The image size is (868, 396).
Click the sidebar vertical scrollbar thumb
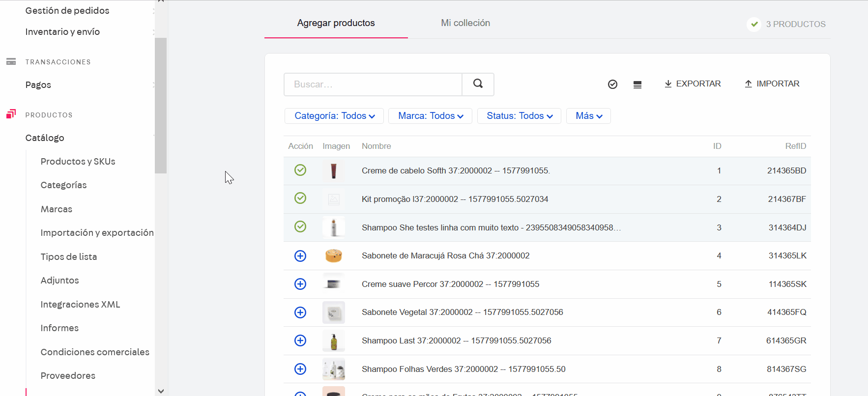[161, 106]
